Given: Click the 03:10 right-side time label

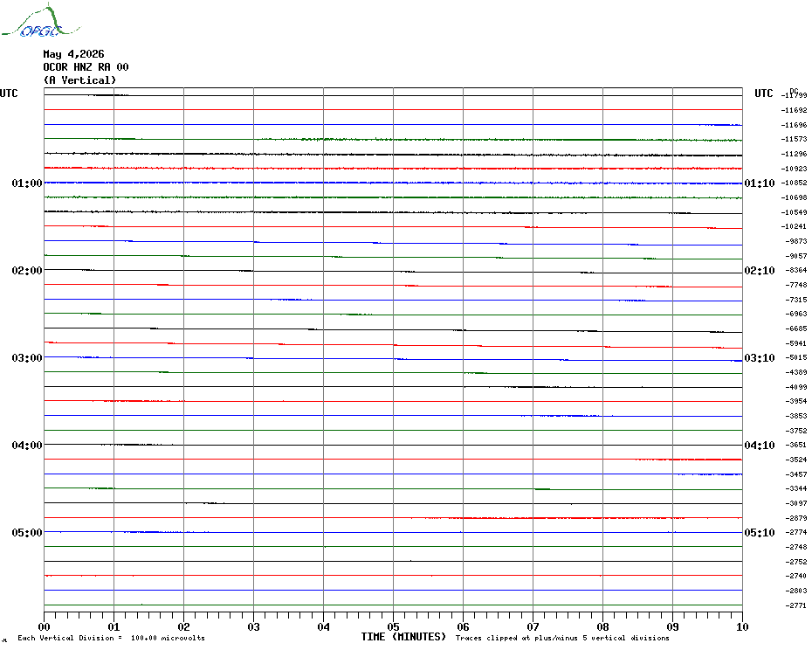Looking at the screenshot, I should click(x=760, y=357).
